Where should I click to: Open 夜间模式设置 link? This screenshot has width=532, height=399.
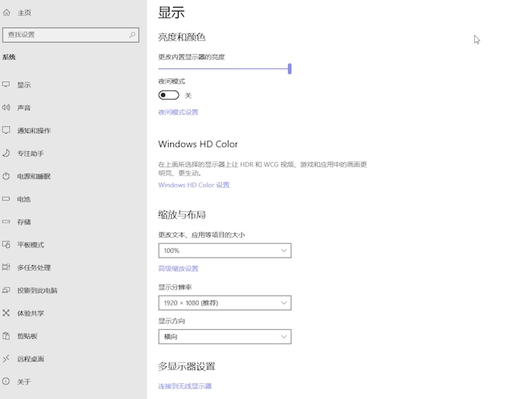178,112
